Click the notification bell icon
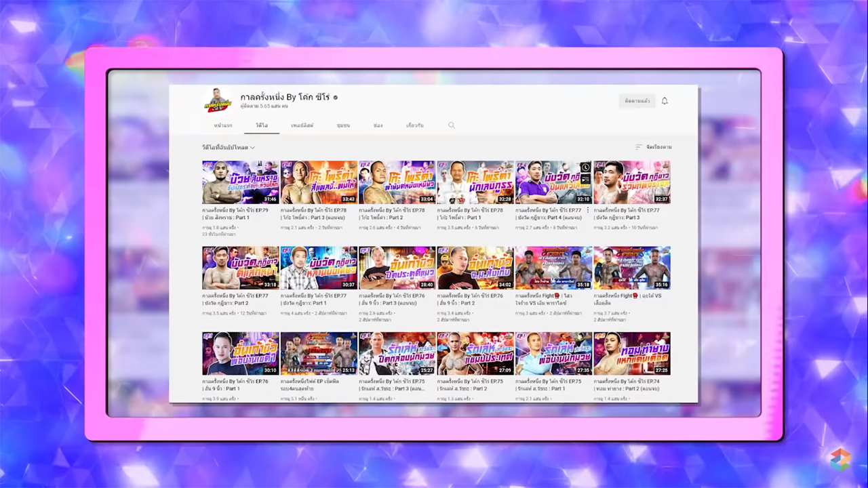 click(x=665, y=101)
